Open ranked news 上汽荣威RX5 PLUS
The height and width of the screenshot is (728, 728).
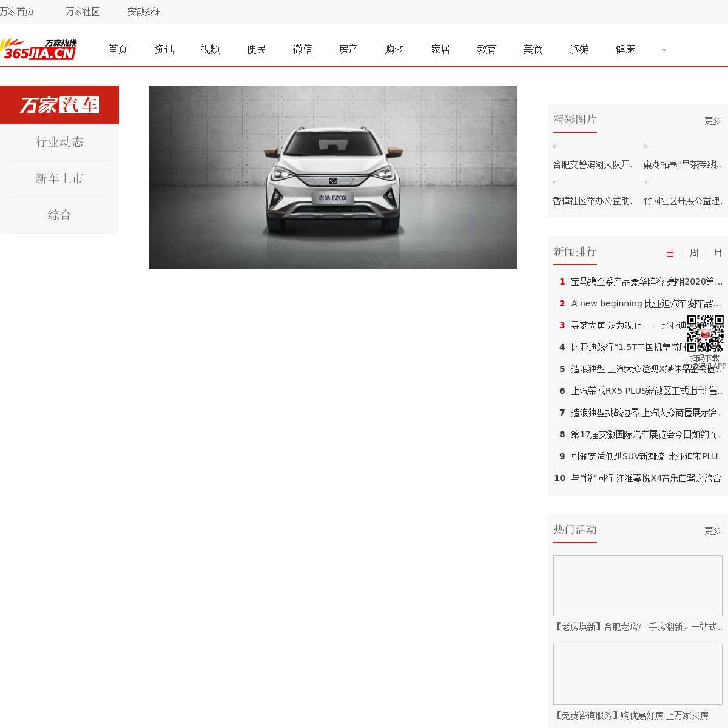pos(647,391)
